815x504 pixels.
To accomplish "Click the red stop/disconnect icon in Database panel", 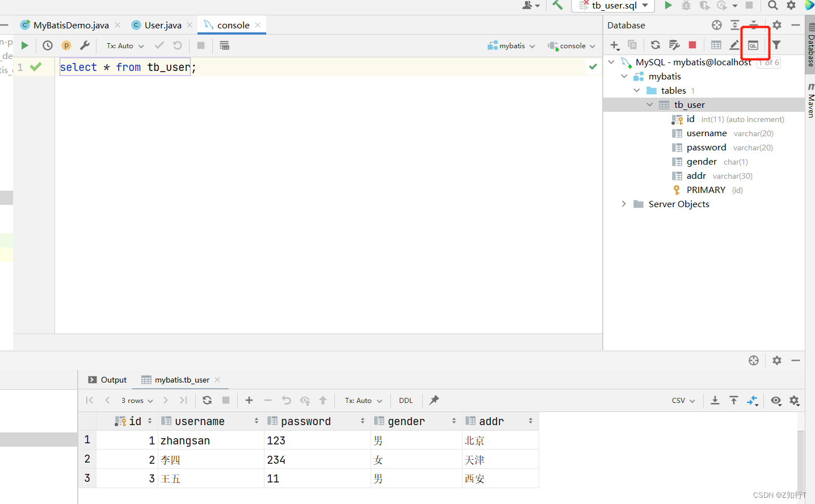I will (x=692, y=45).
